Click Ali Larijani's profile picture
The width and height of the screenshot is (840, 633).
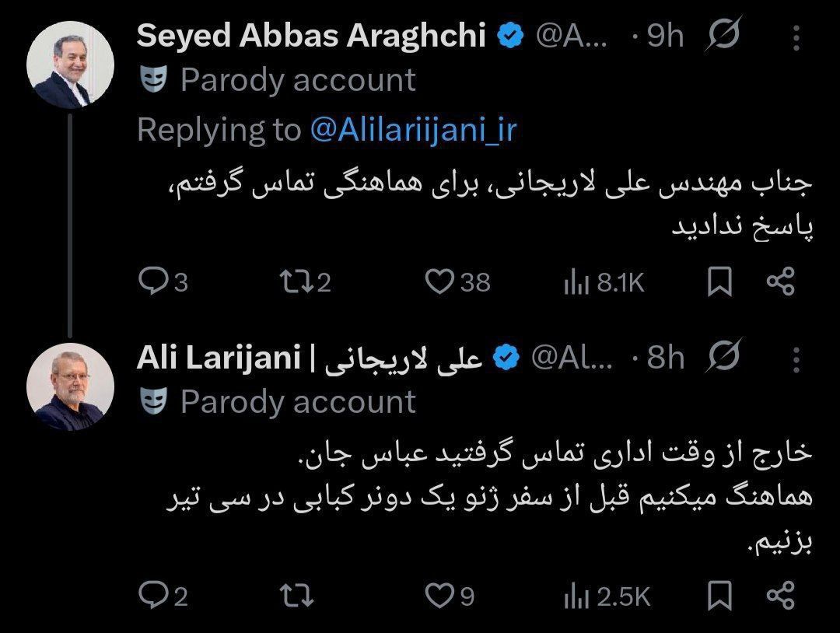[x=70, y=386]
